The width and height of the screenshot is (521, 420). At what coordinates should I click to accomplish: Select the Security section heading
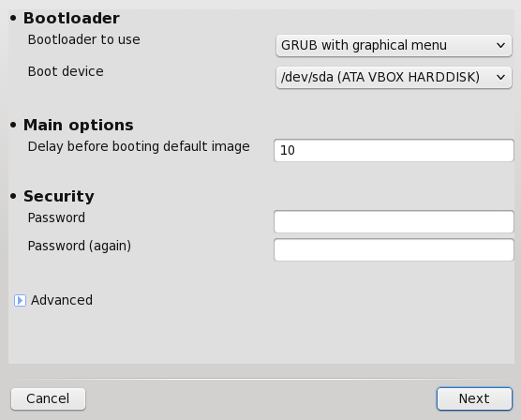pyautogui.click(x=59, y=196)
